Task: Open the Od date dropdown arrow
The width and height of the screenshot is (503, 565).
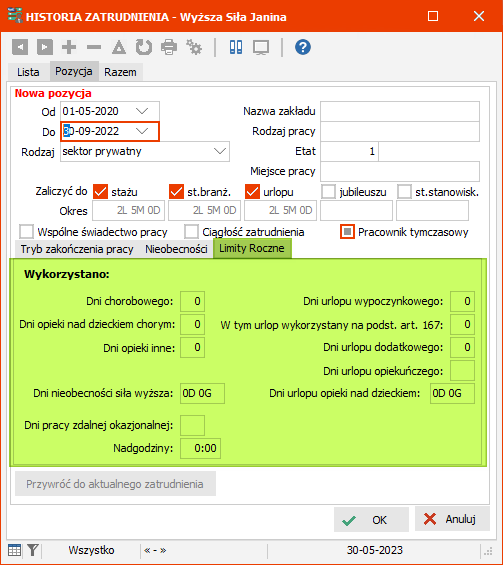Action: [142, 111]
